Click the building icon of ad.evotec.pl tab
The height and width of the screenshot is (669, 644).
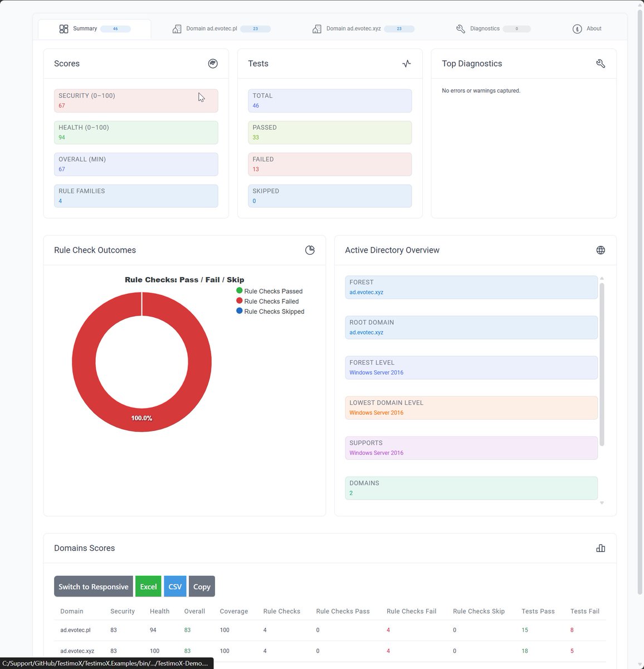[177, 29]
